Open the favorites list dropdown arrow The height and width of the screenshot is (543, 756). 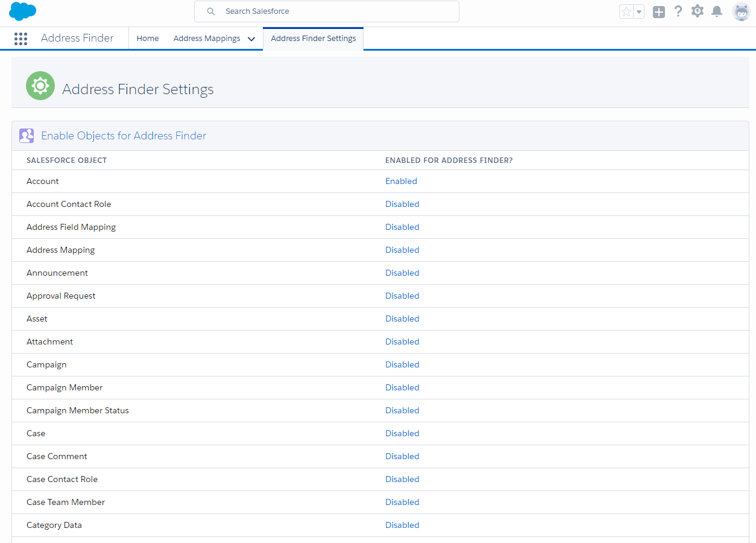click(x=638, y=11)
